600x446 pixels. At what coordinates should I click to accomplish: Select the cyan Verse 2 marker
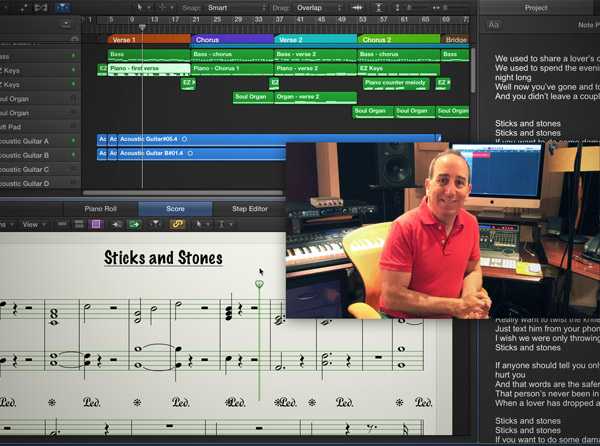point(316,39)
